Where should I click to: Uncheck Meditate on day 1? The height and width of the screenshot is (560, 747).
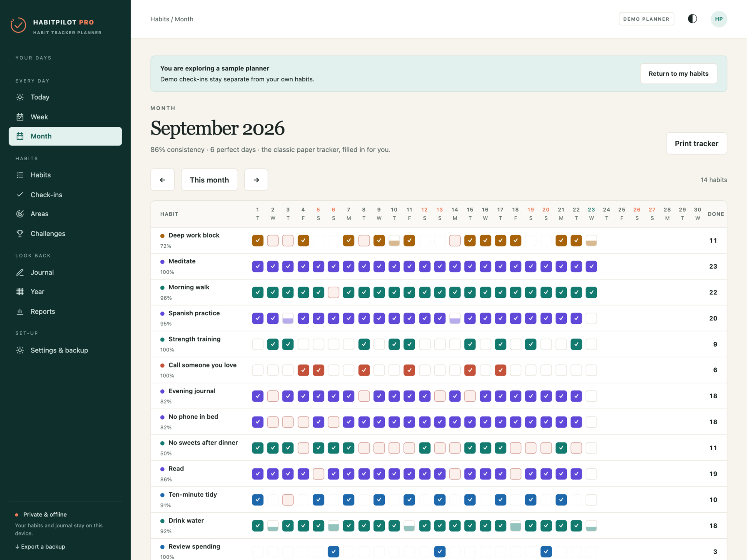(258, 266)
